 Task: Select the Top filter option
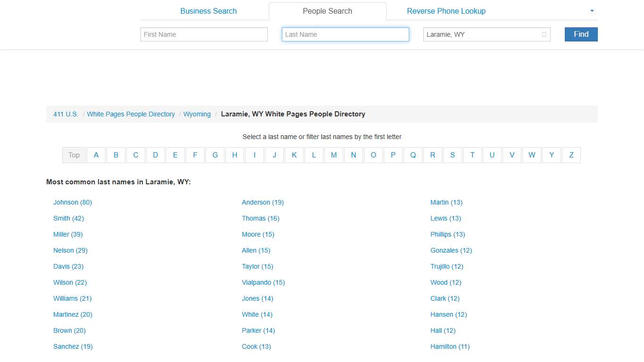(x=74, y=155)
